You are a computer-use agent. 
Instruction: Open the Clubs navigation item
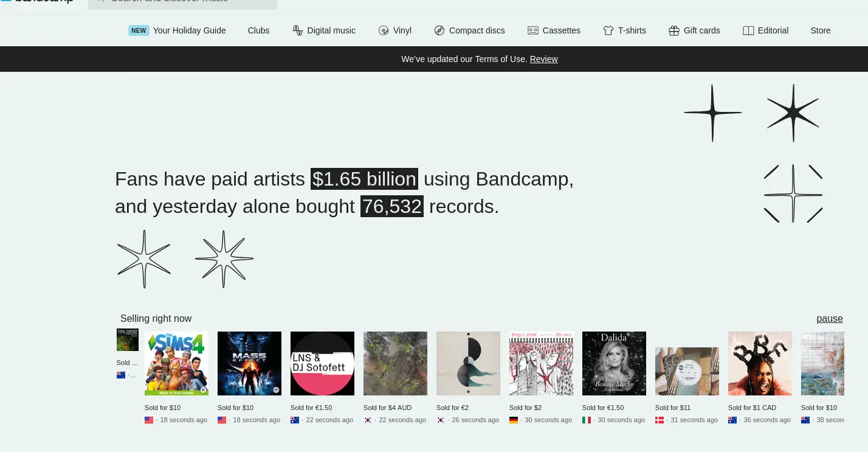pos(258,30)
